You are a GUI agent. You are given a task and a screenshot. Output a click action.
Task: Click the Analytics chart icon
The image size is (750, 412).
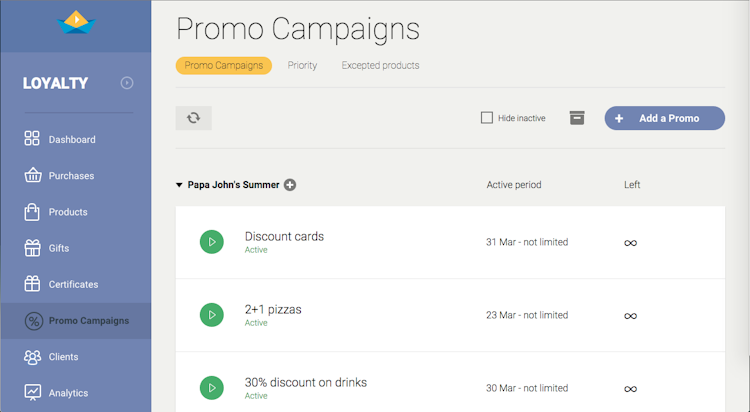(x=32, y=393)
